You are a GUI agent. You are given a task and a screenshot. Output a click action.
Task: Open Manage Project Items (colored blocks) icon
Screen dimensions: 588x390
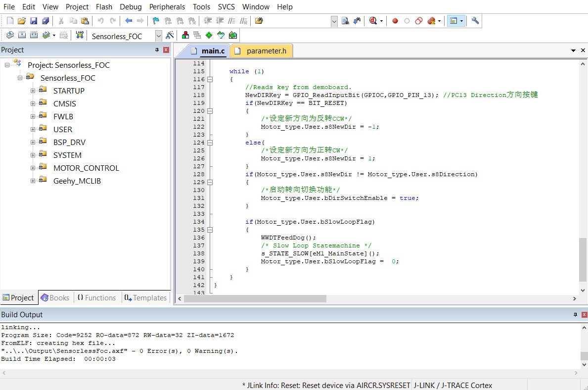pos(185,35)
